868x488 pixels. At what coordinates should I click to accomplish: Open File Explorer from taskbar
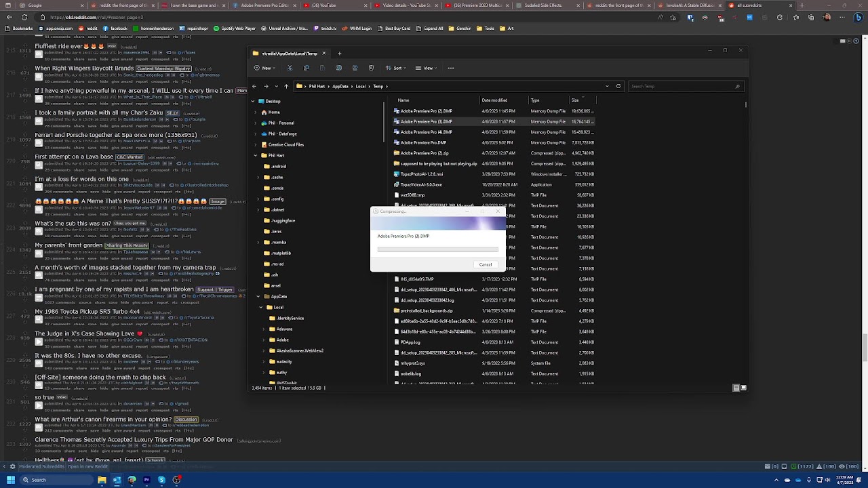point(102,480)
